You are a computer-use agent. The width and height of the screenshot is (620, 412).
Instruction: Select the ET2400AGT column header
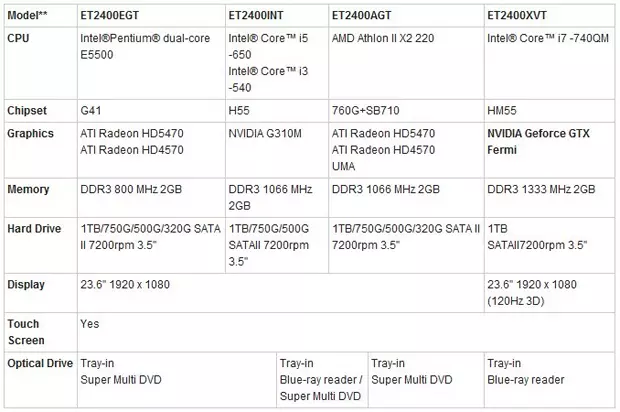click(369, 15)
